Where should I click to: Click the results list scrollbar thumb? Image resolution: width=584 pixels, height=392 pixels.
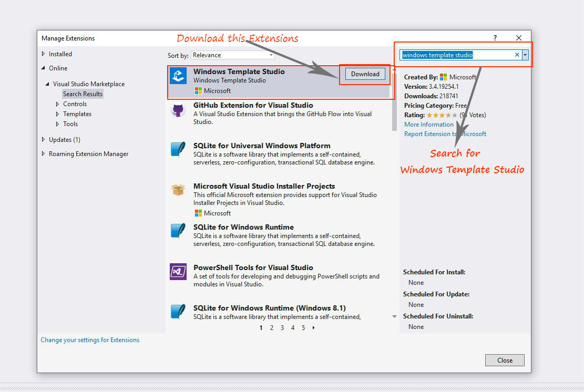(x=394, y=101)
